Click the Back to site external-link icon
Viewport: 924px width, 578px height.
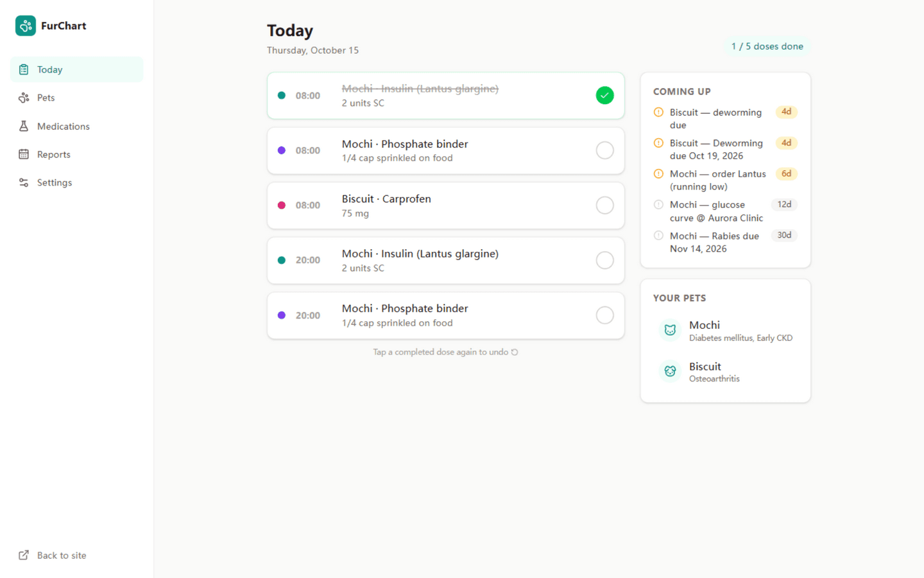24,555
